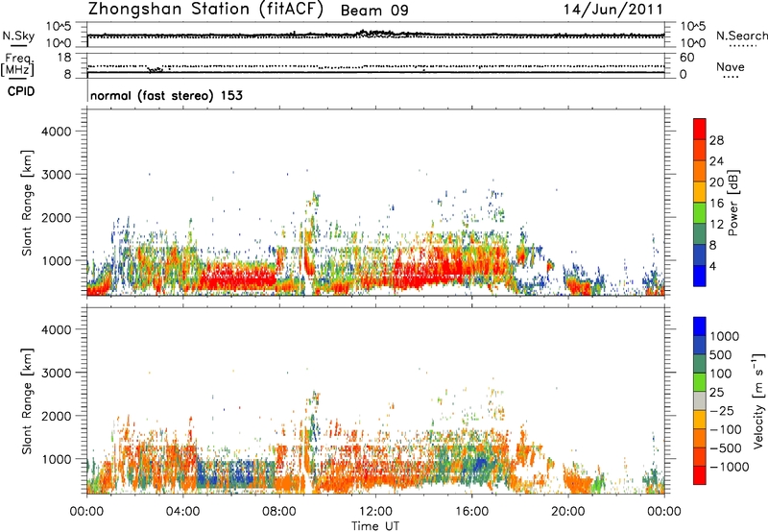Click the N.Sky noise bump near 12:00

[374, 34]
